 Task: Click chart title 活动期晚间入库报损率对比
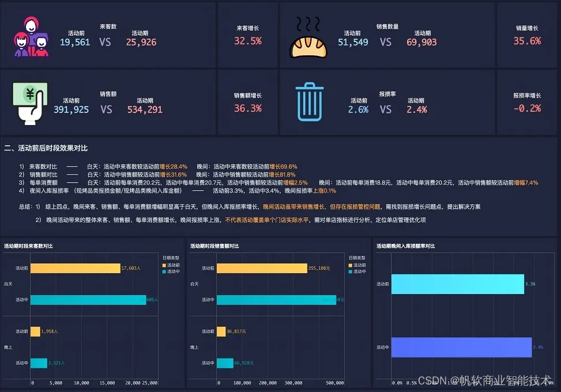coord(406,246)
